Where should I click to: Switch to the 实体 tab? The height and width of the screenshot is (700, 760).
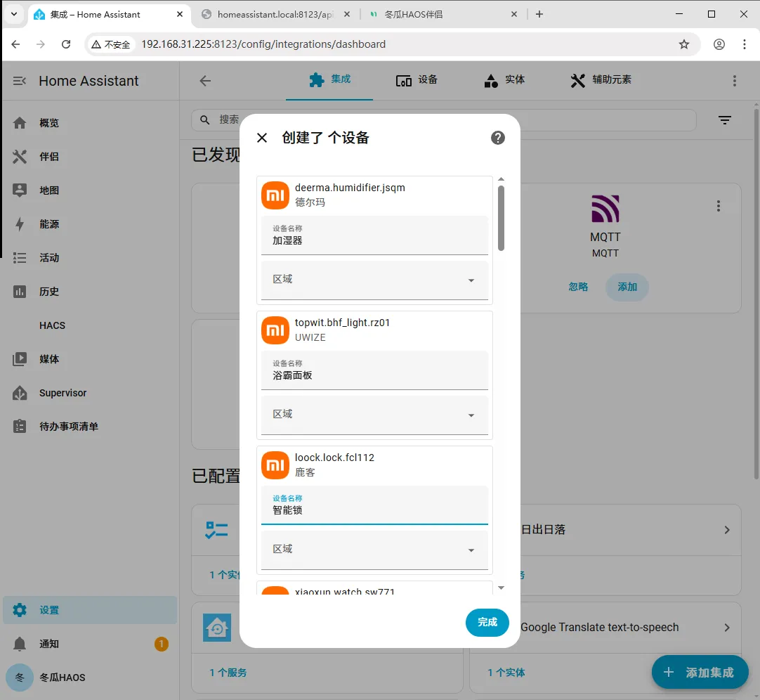[x=504, y=80]
